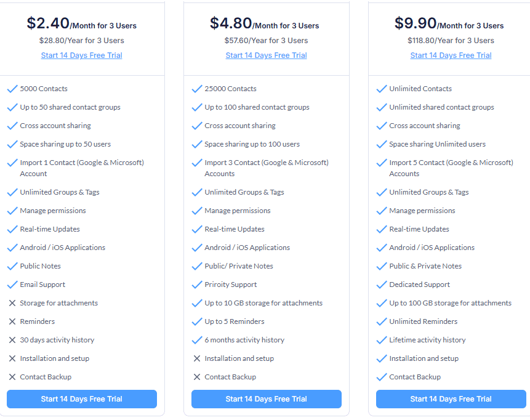
Task: Click the checkmark beside Cross account sharing in first plan
Action: tap(12, 125)
